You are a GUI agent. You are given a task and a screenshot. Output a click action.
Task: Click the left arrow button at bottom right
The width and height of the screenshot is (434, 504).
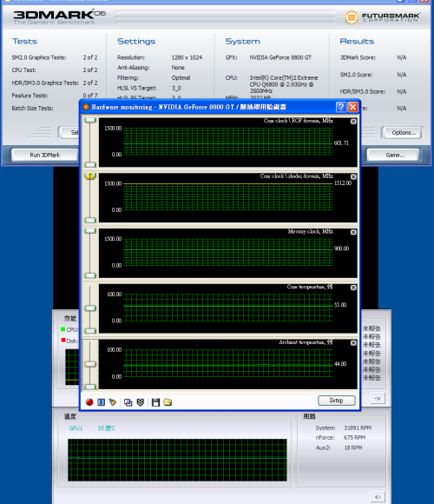tap(378, 497)
